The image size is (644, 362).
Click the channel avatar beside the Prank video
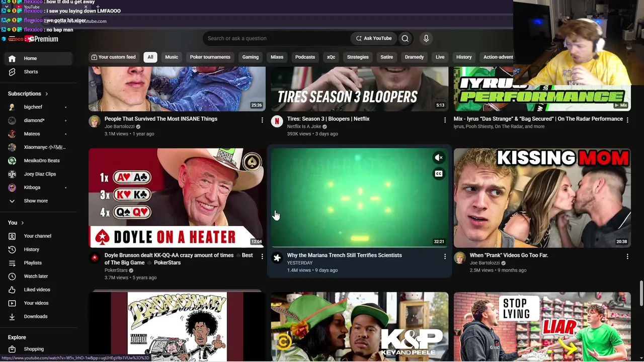click(460, 258)
